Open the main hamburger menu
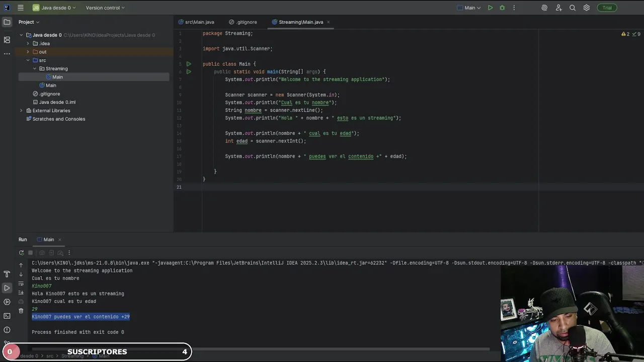644x362 pixels. [20, 8]
